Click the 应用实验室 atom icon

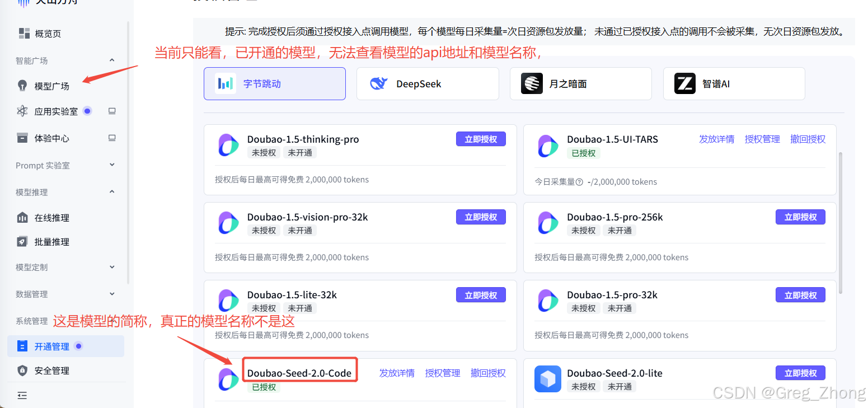pyautogui.click(x=22, y=111)
